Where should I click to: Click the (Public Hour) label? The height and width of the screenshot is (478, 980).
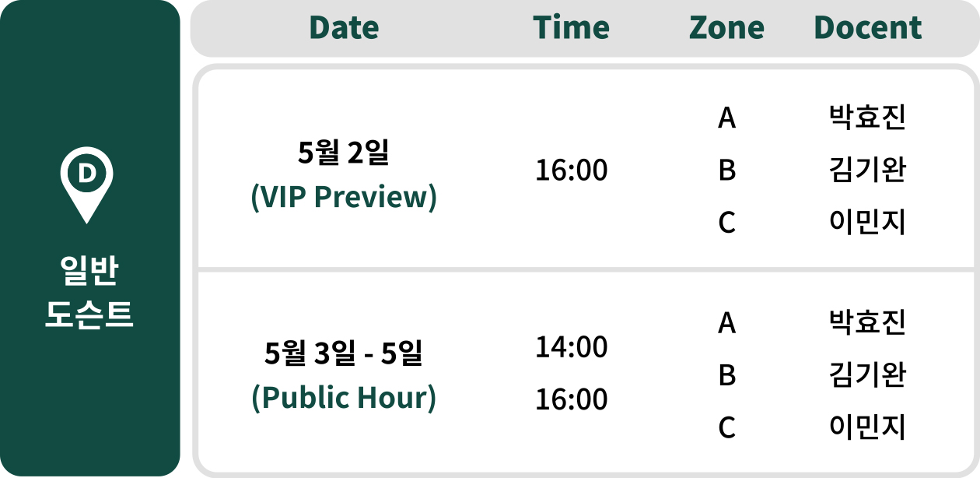click(x=344, y=397)
